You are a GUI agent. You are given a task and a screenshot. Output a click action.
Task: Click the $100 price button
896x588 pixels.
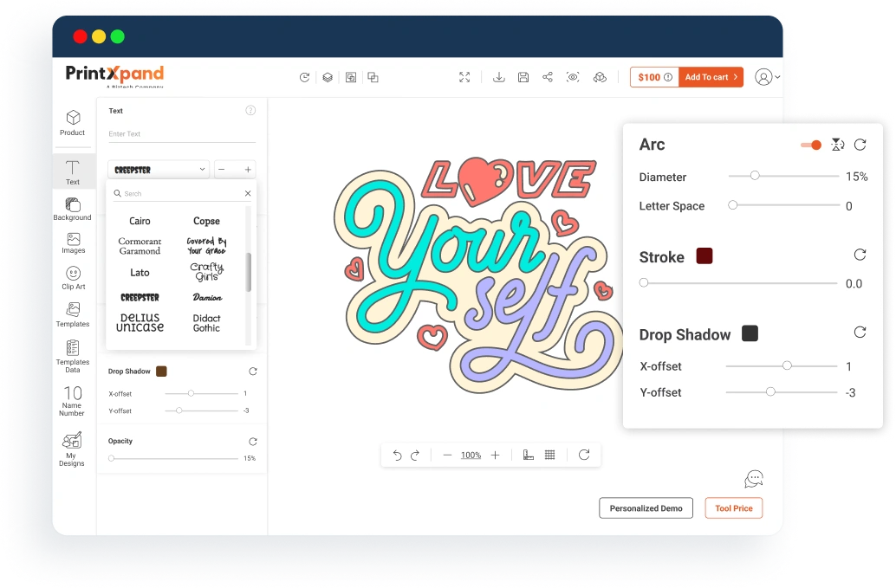tap(654, 77)
